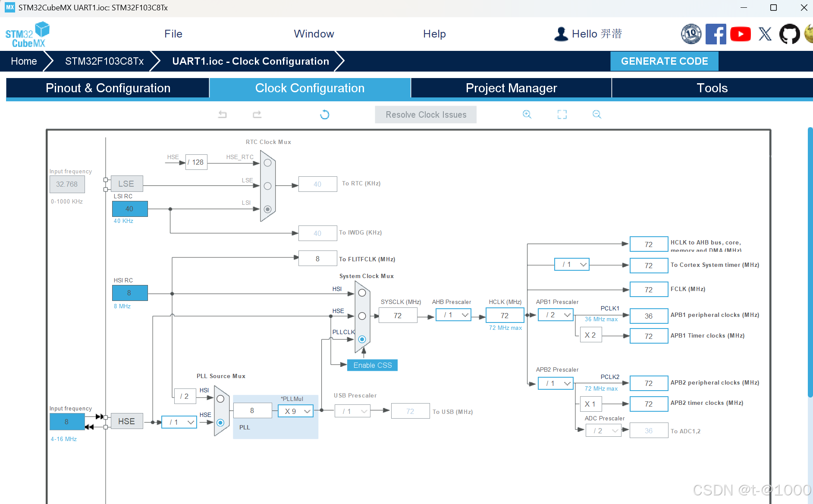Select HSE on PLL Source Mux
Screen dimensions: 813x504
point(220,423)
